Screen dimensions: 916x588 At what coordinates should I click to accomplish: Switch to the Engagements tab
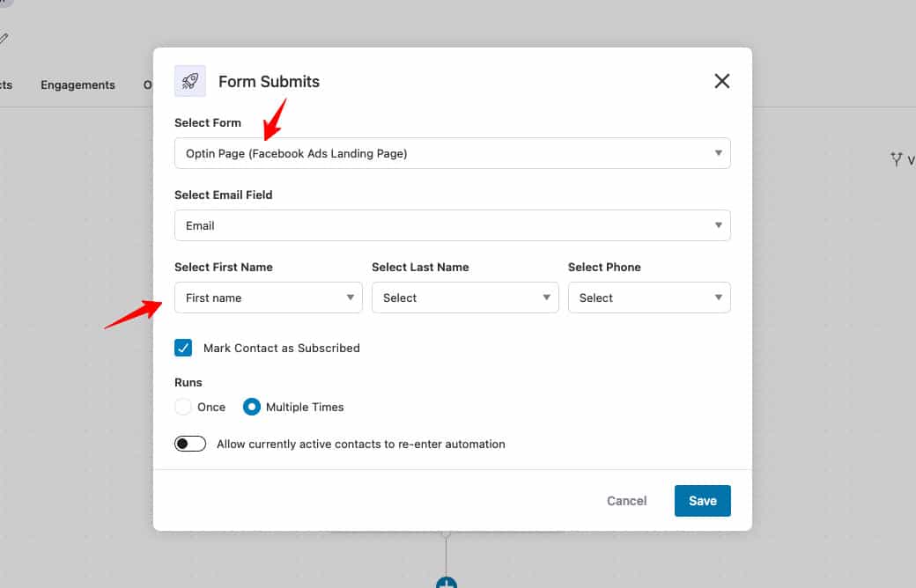point(78,85)
